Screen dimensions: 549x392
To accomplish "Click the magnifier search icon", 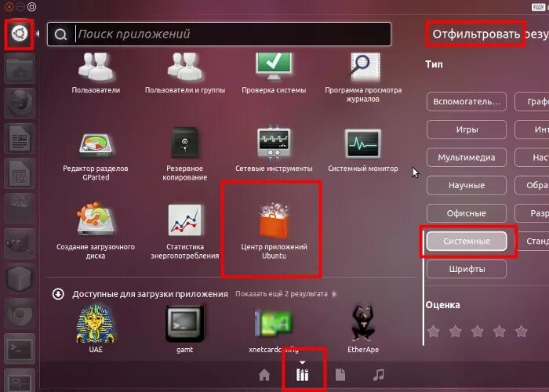I will pos(60,34).
